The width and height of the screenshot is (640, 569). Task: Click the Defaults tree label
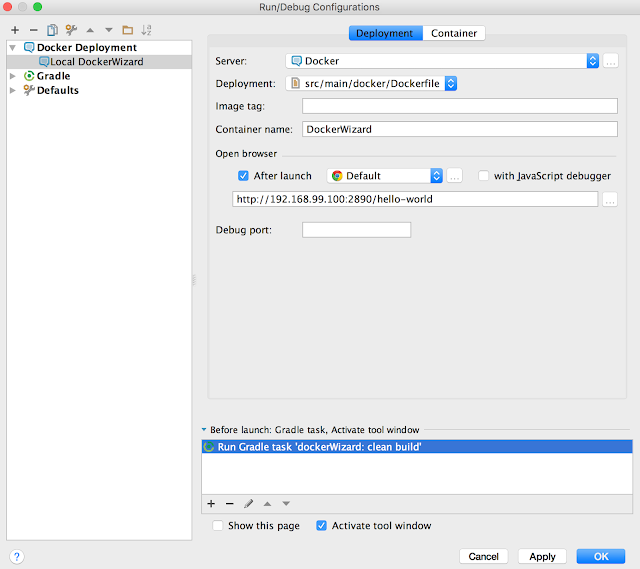tap(58, 90)
